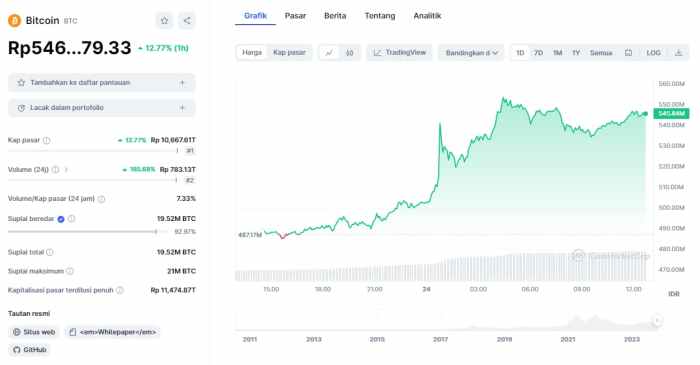Screen dimensions: 700x365
Task: Click the 7.33% volume ratio value
Action: (186, 199)
